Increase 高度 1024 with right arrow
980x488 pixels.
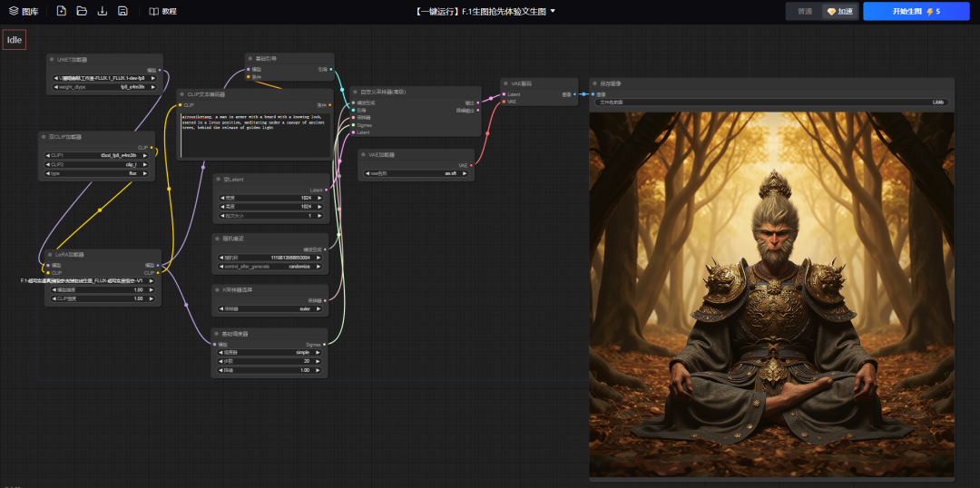click(x=320, y=207)
